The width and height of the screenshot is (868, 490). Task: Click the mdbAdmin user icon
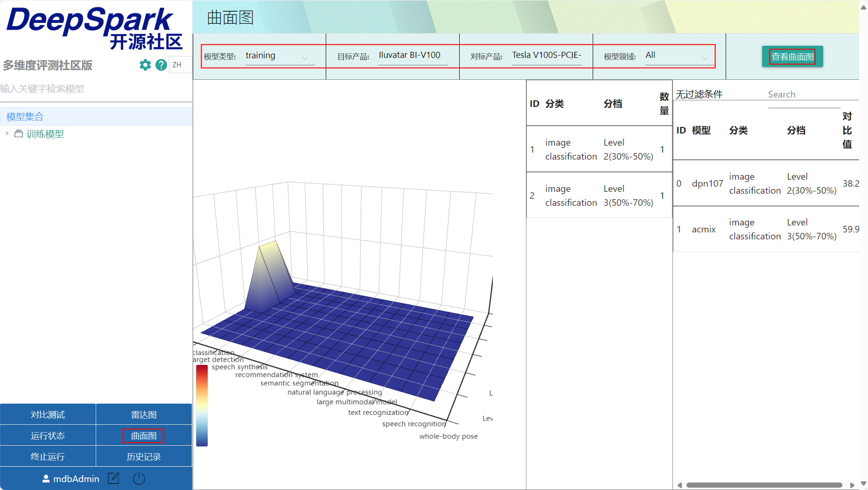[46, 479]
